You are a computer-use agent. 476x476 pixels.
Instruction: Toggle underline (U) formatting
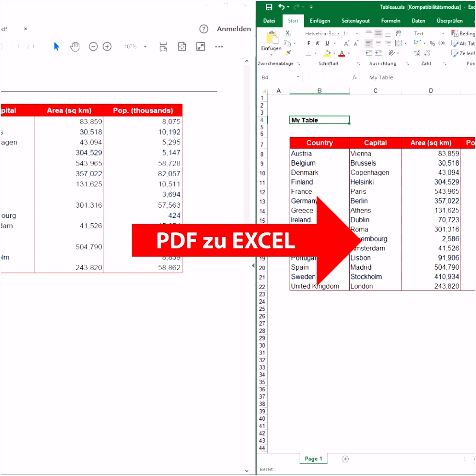pyautogui.click(x=327, y=44)
